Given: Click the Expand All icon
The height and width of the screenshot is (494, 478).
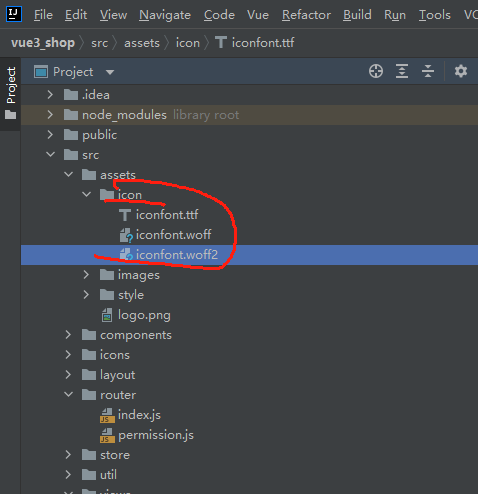Looking at the screenshot, I should (402, 71).
